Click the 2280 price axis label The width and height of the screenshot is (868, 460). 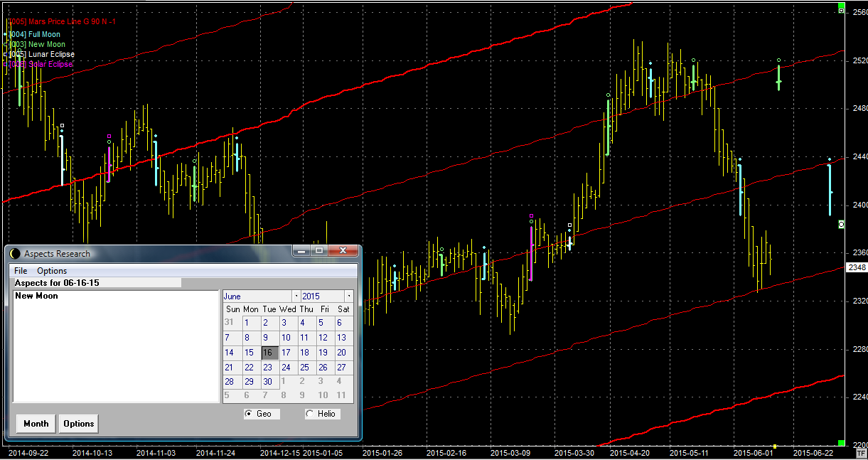click(x=859, y=349)
